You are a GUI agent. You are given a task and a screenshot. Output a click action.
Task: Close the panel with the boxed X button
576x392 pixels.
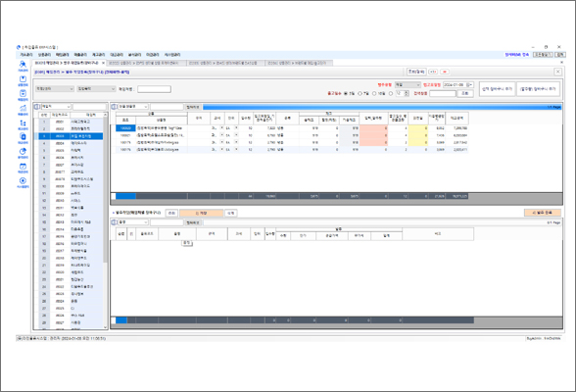557,72
